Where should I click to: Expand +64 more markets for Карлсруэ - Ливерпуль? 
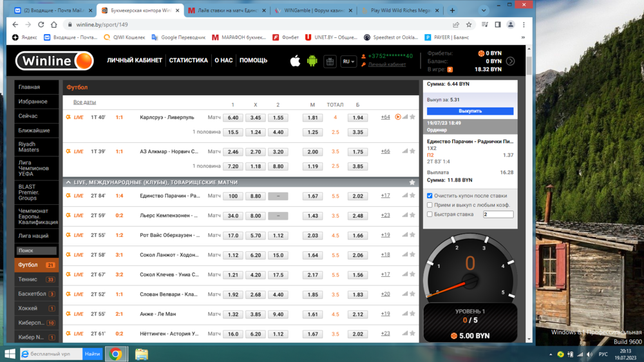pyautogui.click(x=385, y=117)
